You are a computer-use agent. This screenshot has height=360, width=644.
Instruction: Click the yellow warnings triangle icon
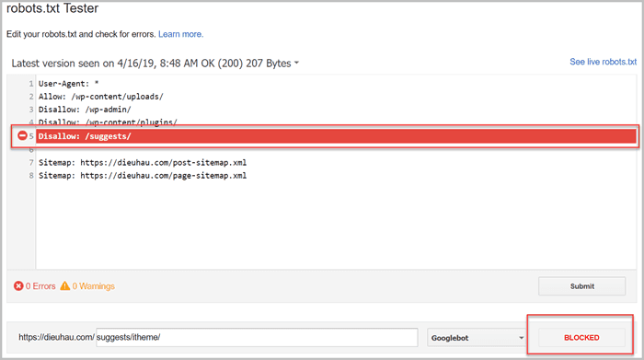[65, 285]
